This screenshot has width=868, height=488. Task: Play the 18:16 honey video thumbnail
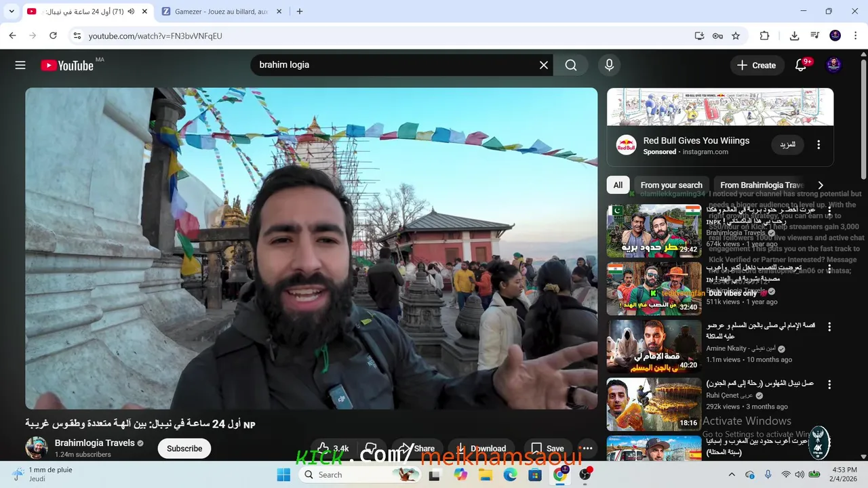654,404
